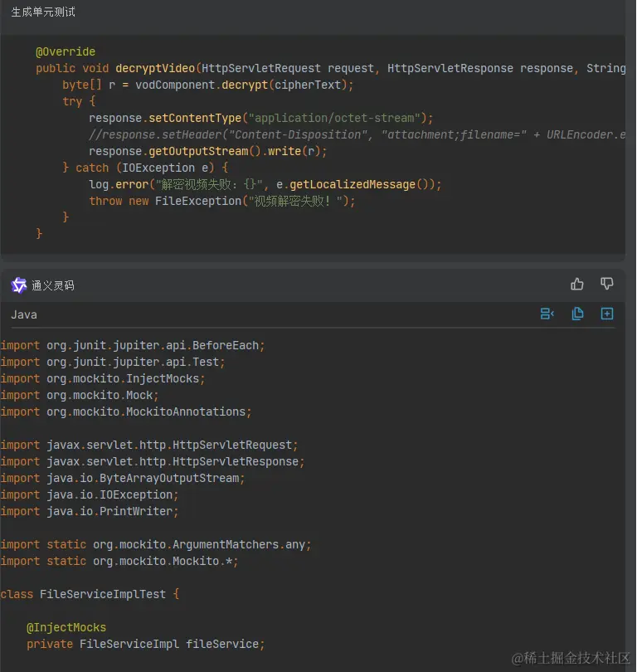Click the log.error 解密视频失败 line
The image size is (637, 672).
tap(265, 184)
